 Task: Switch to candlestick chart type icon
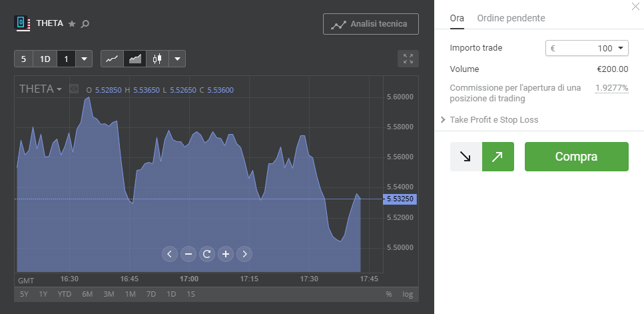[157, 59]
